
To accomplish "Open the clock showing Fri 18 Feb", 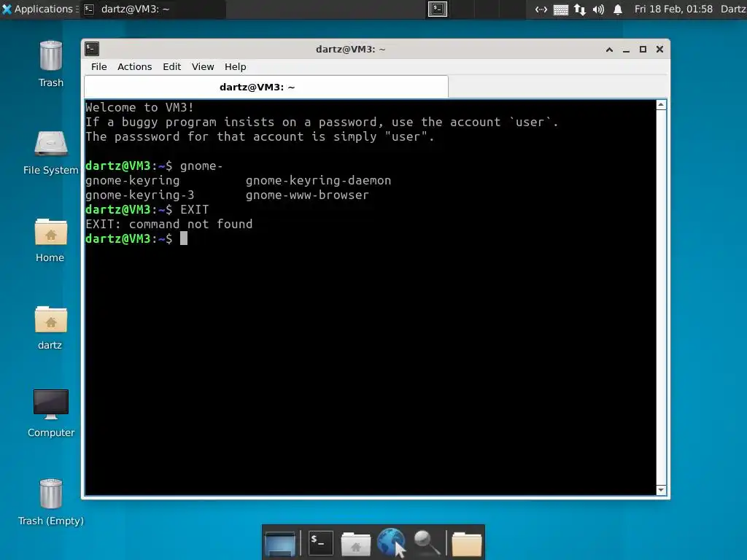I will coord(673,9).
